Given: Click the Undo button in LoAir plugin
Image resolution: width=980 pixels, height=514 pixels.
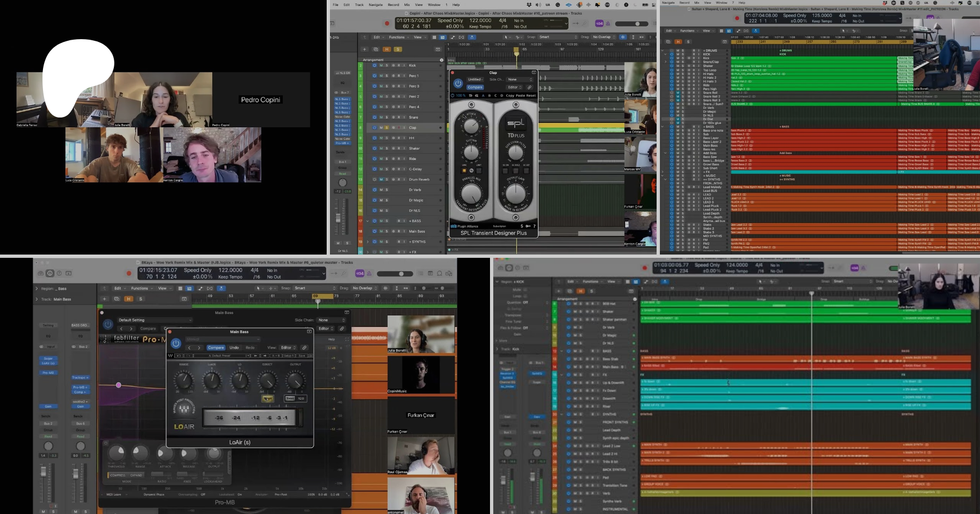Looking at the screenshot, I should (234, 348).
